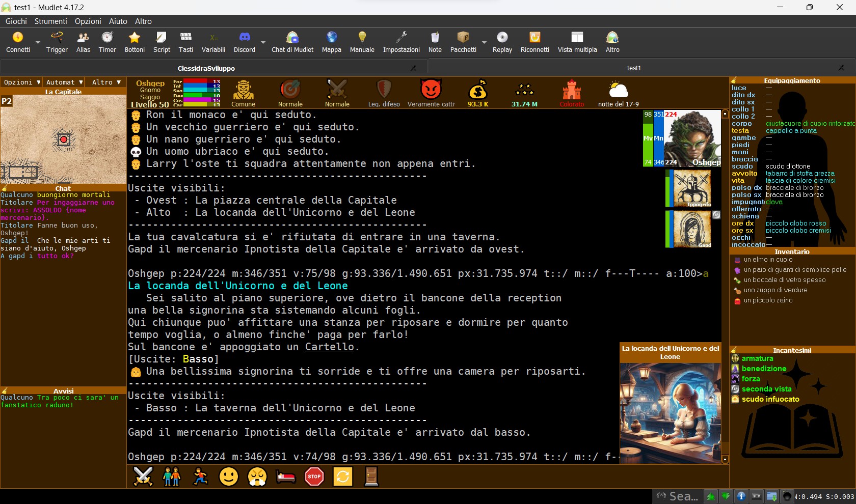Screen dimensions: 856x504
Task: Open the Trigger editor in the toolbar
Action: pyautogui.click(x=57, y=42)
